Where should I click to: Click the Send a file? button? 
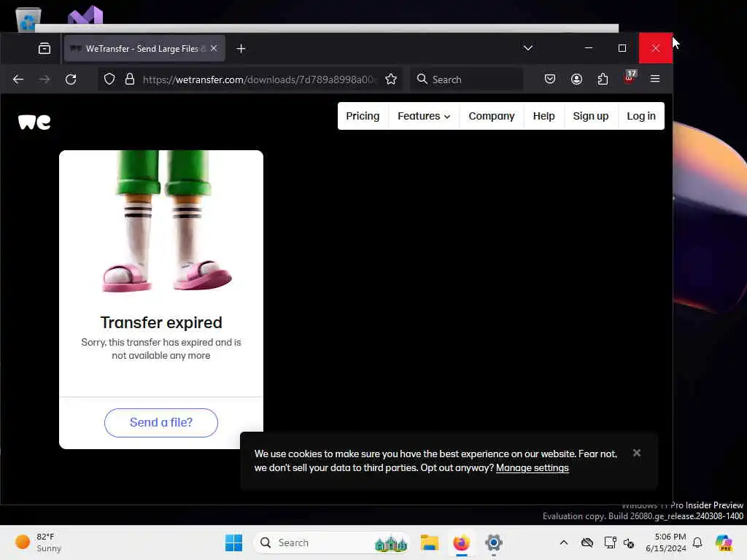point(161,422)
